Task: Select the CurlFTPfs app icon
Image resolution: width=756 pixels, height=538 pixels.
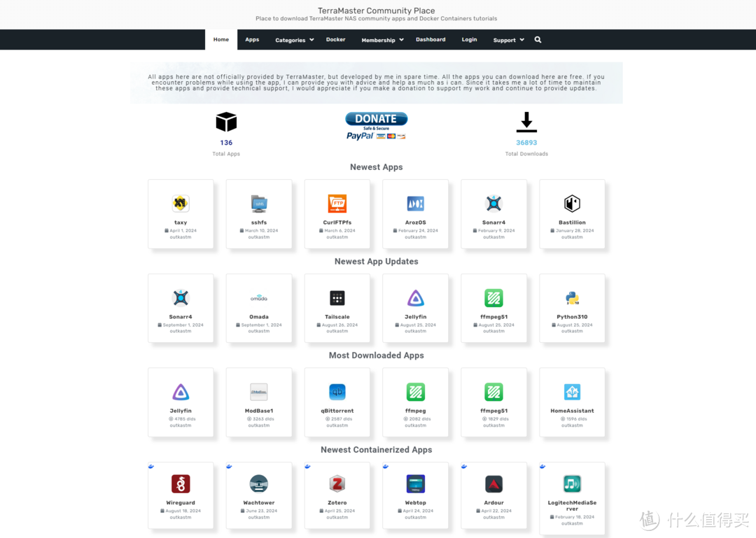Action: click(337, 204)
